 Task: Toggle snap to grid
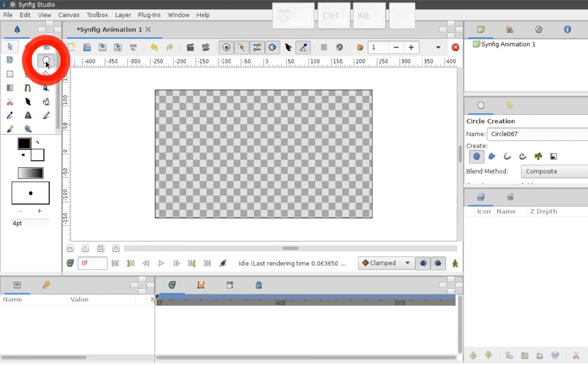click(339, 47)
